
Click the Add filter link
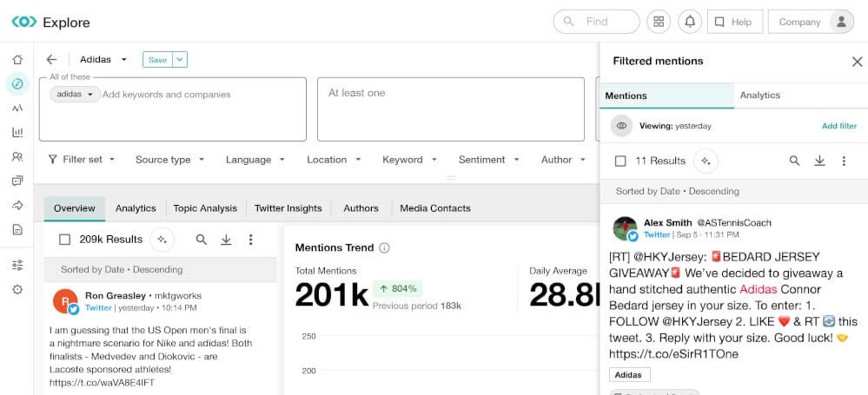pos(839,126)
